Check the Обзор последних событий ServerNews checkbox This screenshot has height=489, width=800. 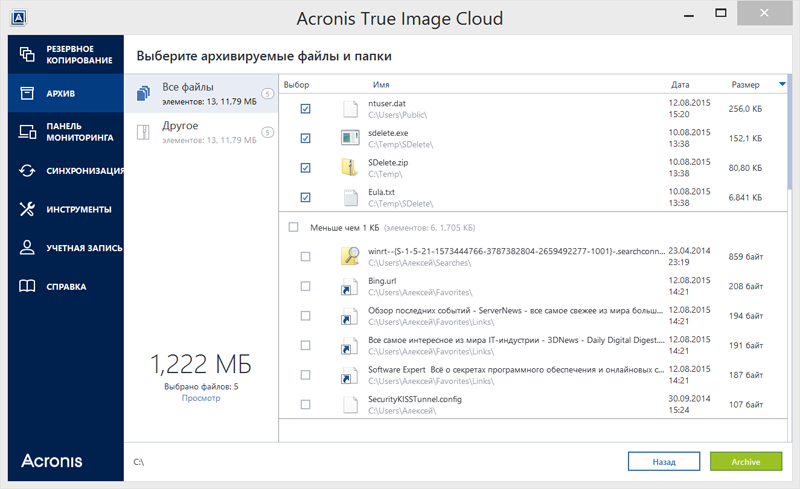306,316
